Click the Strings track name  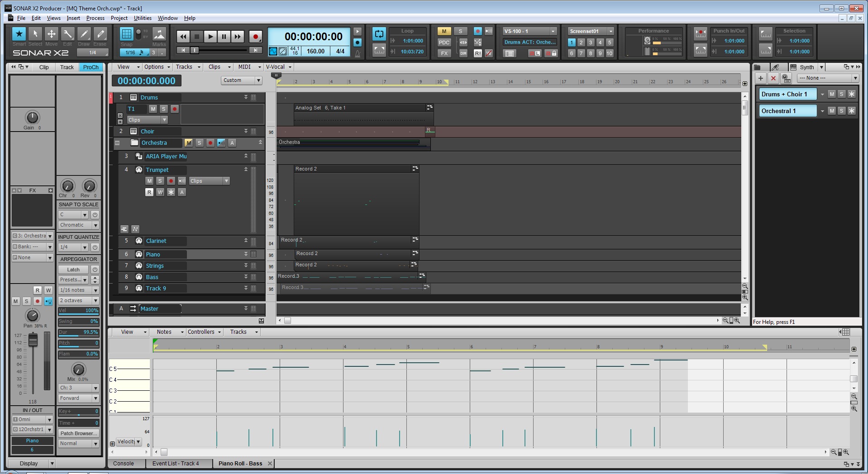pyautogui.click(x=155, y=266)
